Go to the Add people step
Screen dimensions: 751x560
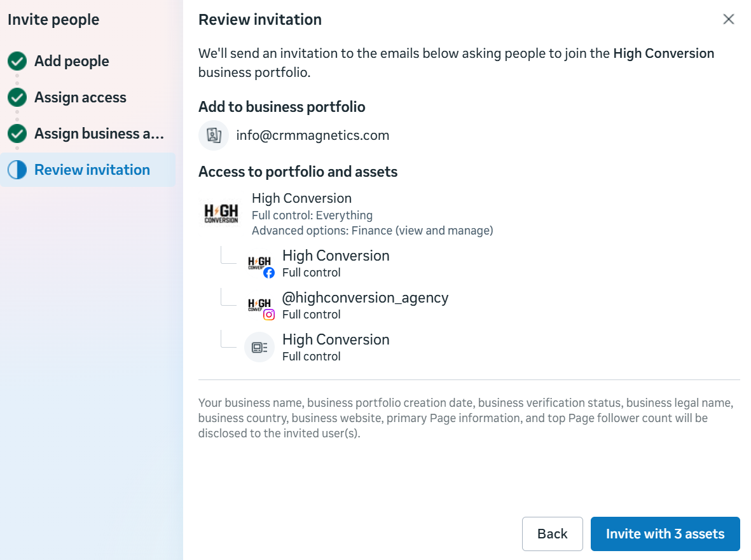coord(72,62)
